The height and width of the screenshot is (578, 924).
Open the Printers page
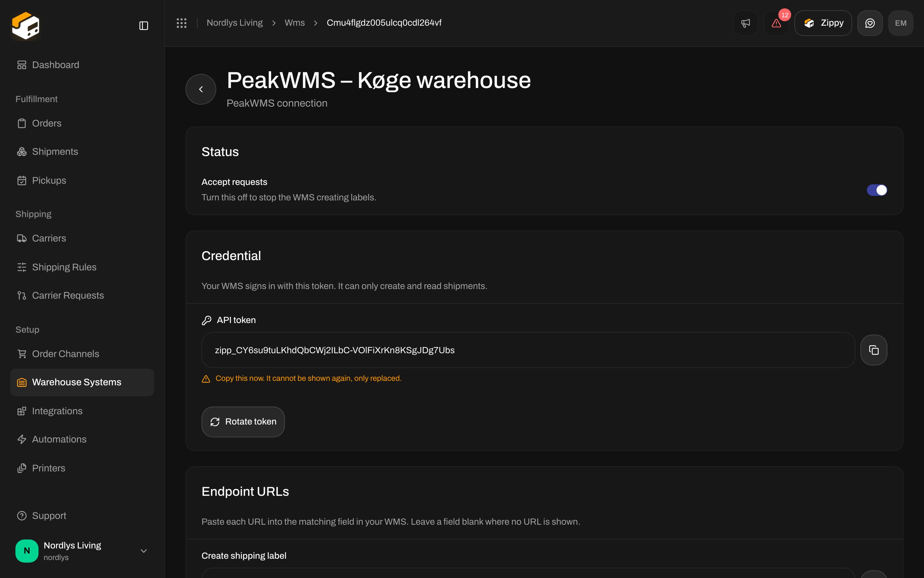[82, 468]
